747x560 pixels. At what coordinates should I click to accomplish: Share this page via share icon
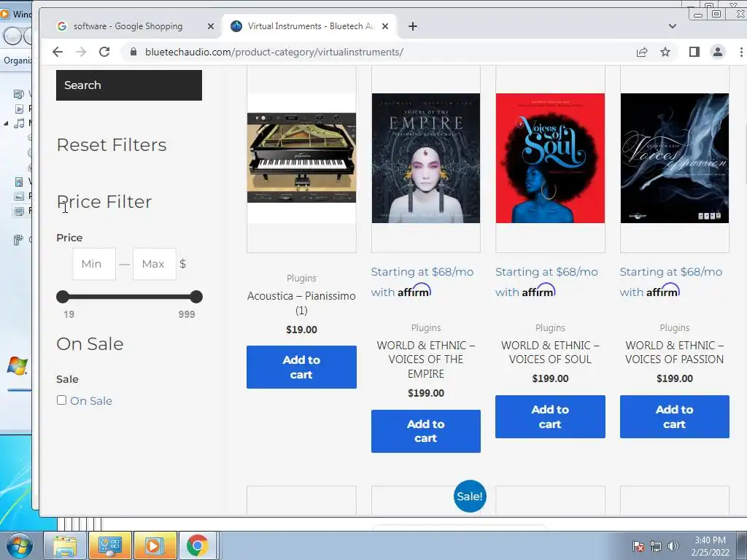[x=642, y=52]
